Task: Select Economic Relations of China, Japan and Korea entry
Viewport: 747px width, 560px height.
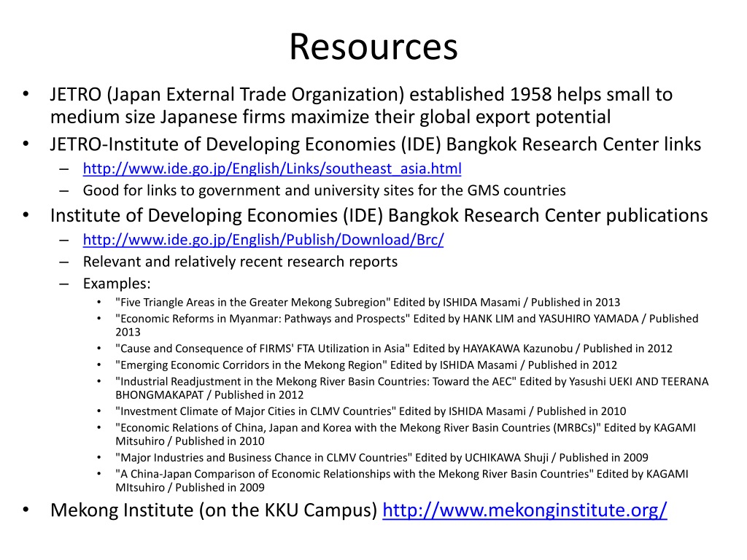Action: click(405, 435)
